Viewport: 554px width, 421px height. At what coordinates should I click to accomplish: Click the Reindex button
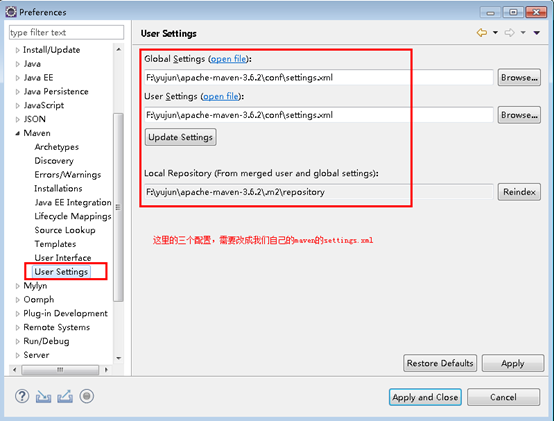pyautogui.click(x=519, y=192)
